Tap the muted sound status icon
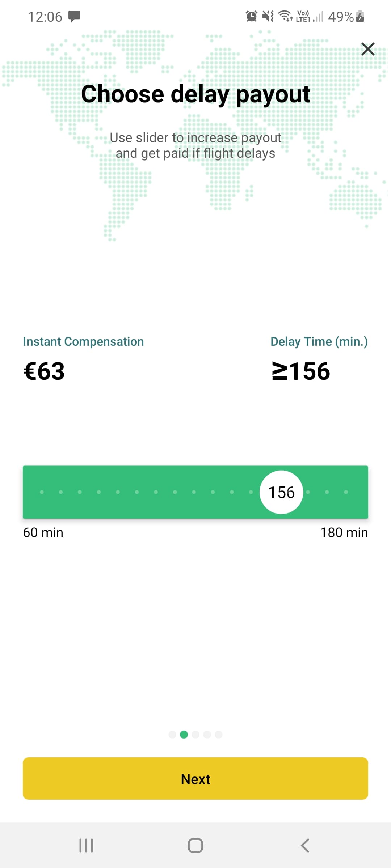 coord(268,16)
